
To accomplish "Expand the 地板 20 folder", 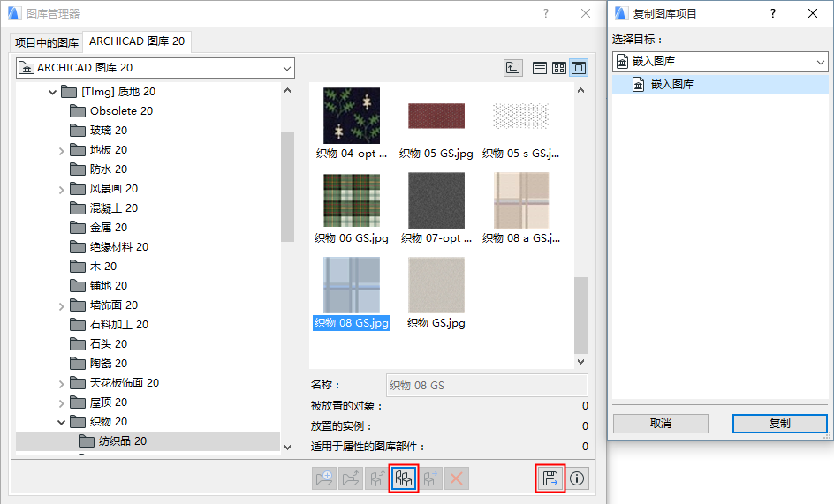I will (x=61, y=150).
